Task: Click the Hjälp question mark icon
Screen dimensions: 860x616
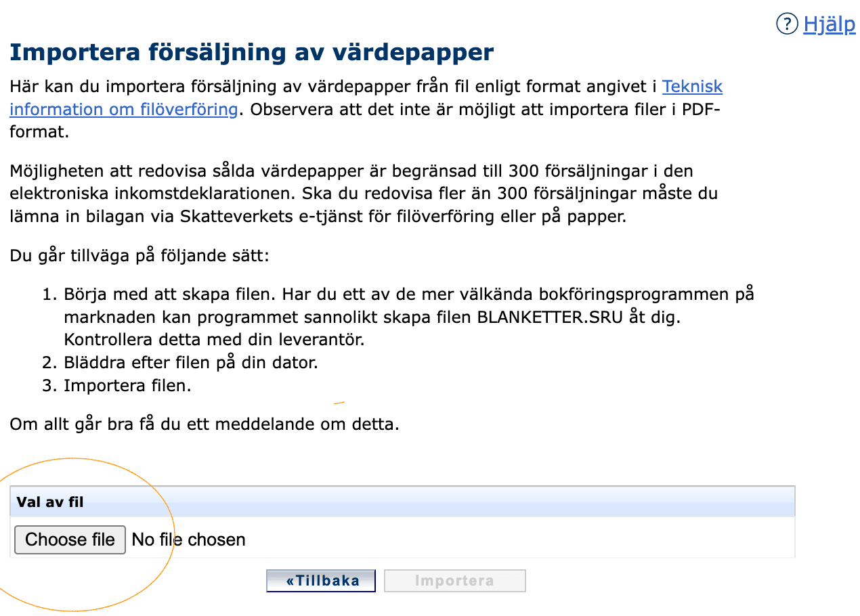Action: (x=787, y=25)
